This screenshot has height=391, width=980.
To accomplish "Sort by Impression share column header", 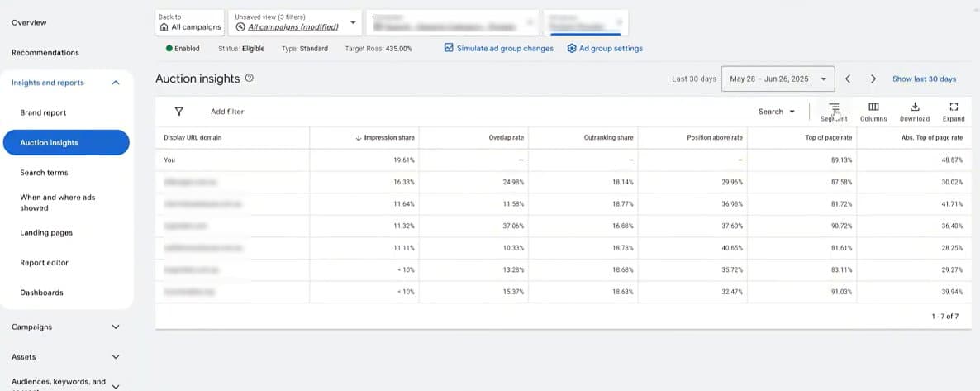I will (389, 137).
